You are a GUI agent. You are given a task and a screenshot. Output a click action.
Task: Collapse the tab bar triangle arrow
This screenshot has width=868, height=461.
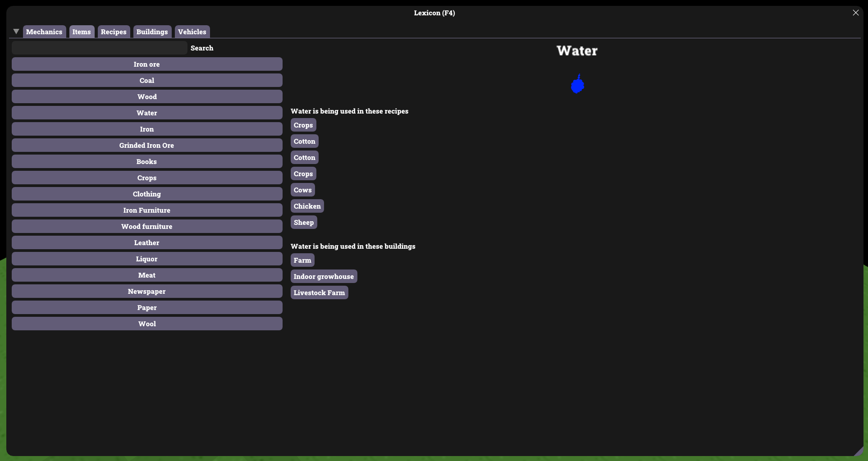(x=16, y=32)
